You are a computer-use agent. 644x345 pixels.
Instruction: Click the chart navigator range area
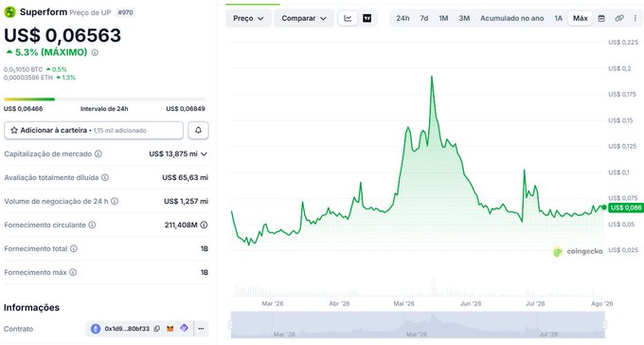[418, 325]
